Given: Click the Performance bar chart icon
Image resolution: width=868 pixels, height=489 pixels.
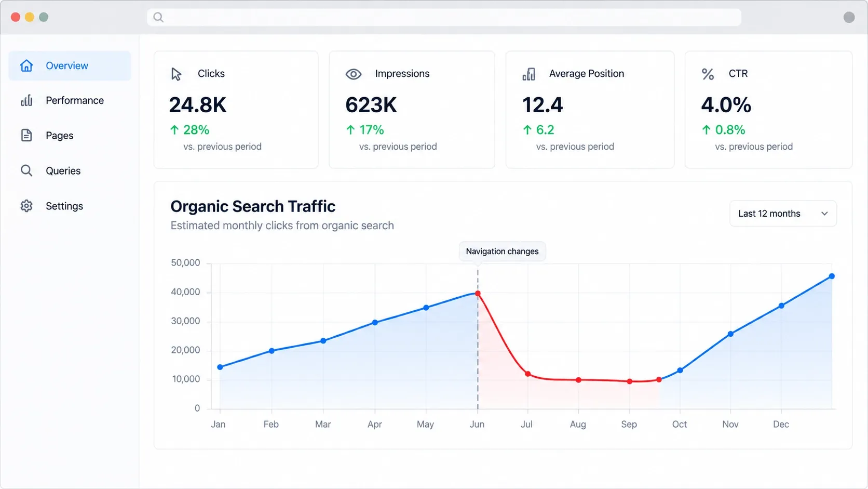Looking at the screenshot, I should click(x=26, y=100).
